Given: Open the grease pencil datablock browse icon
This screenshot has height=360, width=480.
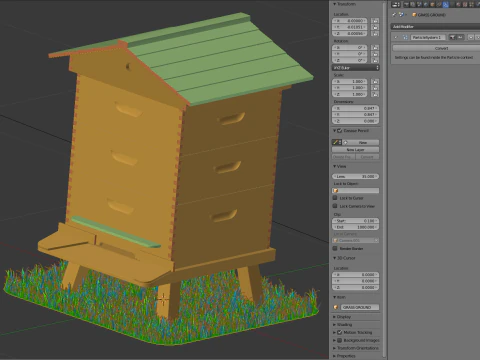Looking at the screenshot, I should [x=337, y=142].
